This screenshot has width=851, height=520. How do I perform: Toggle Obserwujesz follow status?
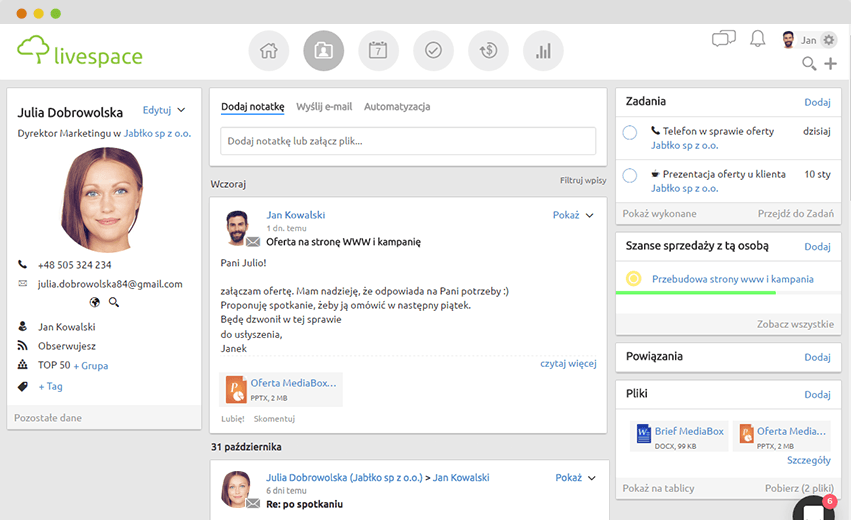click(x=67, y=346)
